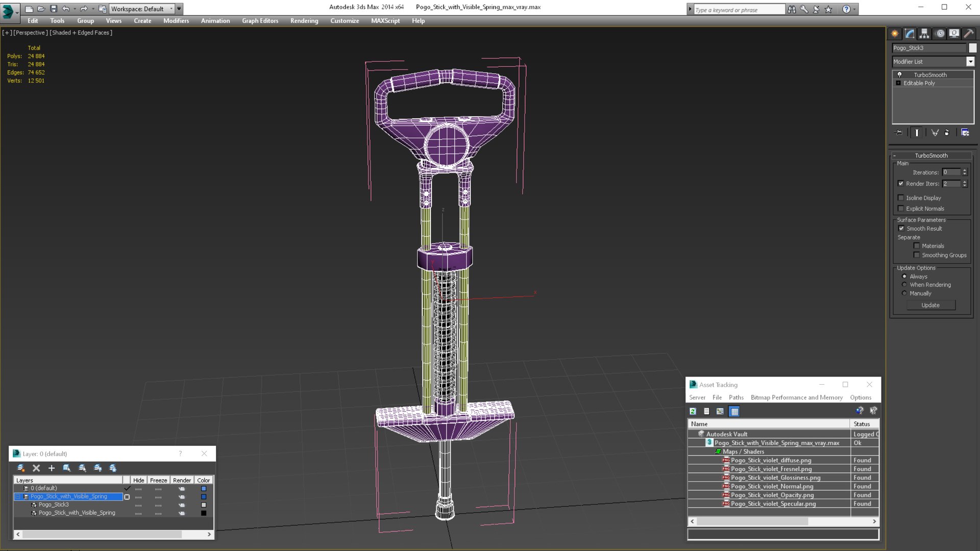The height and width of the screenshot is (551, 980).
Task: Enable Isoline Display checkbox
Action: coord(901,198)
